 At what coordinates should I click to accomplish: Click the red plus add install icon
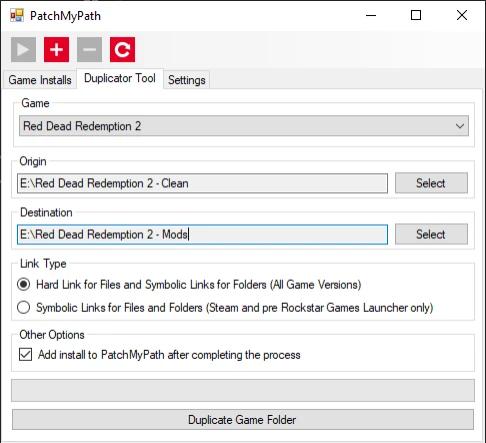[56, 50]
